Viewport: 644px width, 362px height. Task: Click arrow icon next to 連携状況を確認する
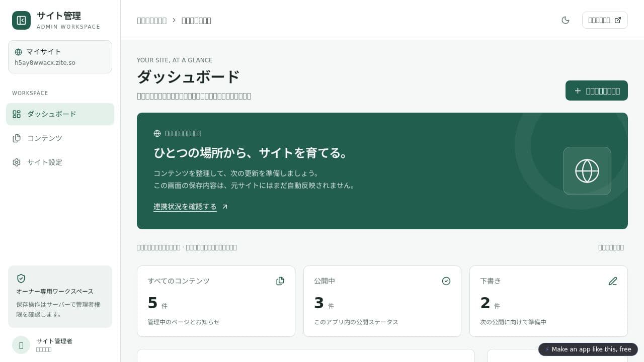click(x=225, y=207)
